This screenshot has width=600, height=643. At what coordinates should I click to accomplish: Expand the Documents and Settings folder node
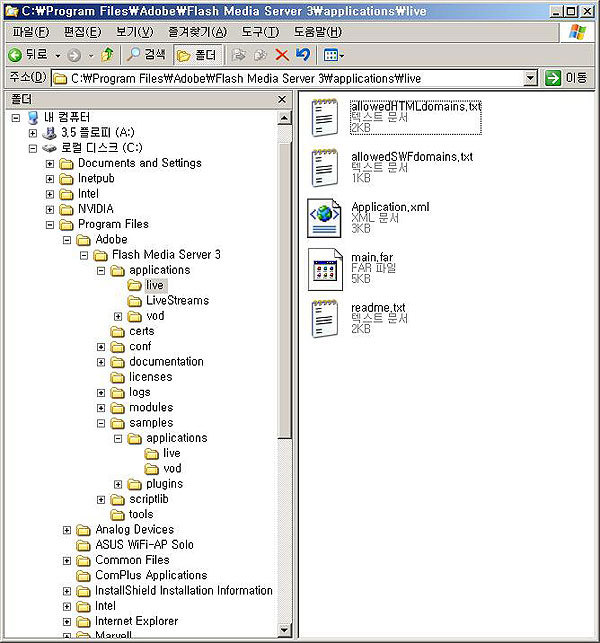click(50, 164)
